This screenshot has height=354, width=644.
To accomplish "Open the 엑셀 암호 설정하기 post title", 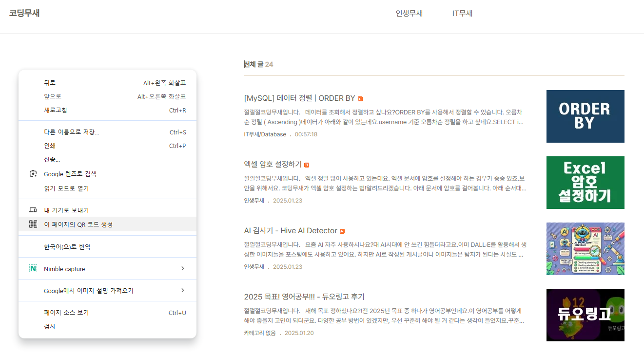I will [x=273, y=164].
